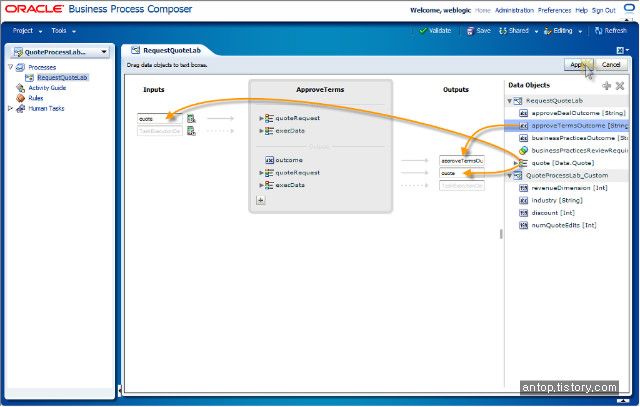Click the plus button in ApproveTerms box

pos(260,200)
